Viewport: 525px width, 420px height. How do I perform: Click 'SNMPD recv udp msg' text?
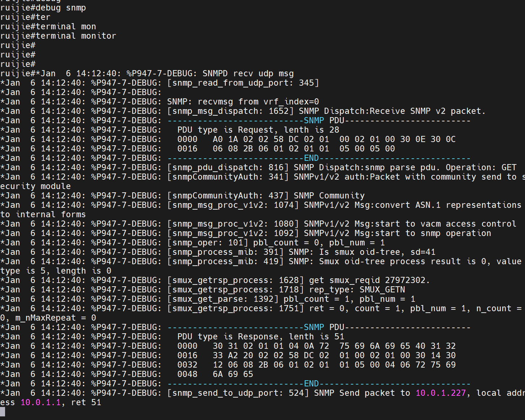248,73
